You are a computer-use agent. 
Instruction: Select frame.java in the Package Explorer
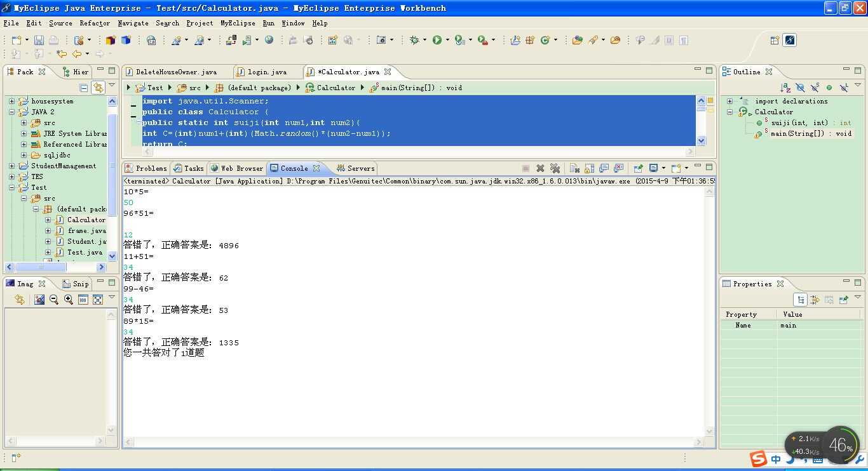tap(86, 230)
